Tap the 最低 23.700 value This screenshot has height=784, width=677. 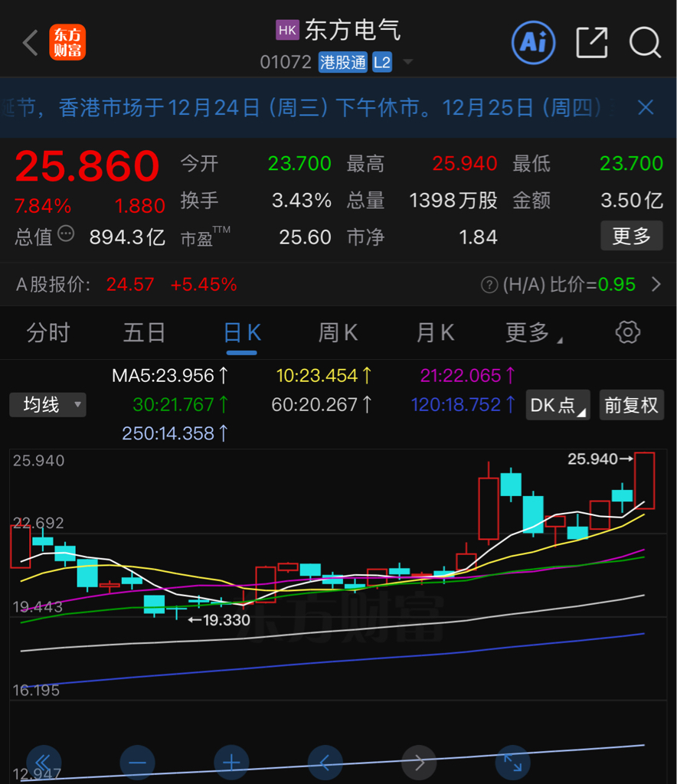tap(632, 164)
